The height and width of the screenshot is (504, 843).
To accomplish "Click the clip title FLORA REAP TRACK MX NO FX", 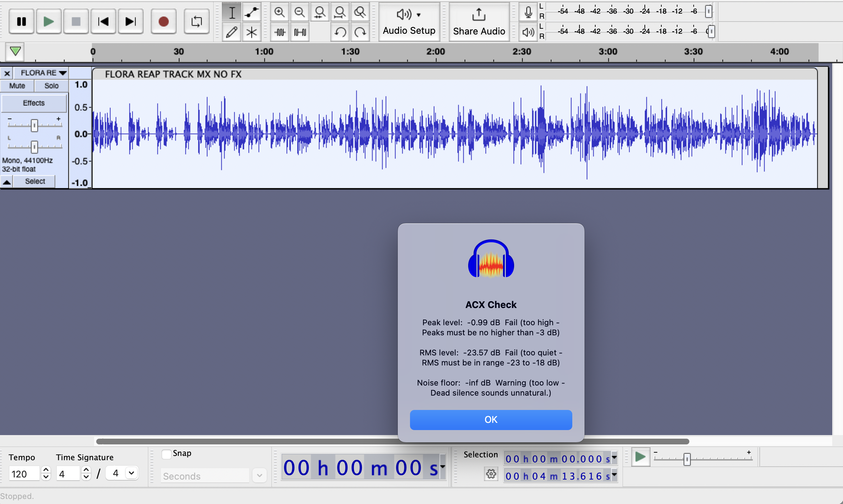I will click(x=173, y=74).
